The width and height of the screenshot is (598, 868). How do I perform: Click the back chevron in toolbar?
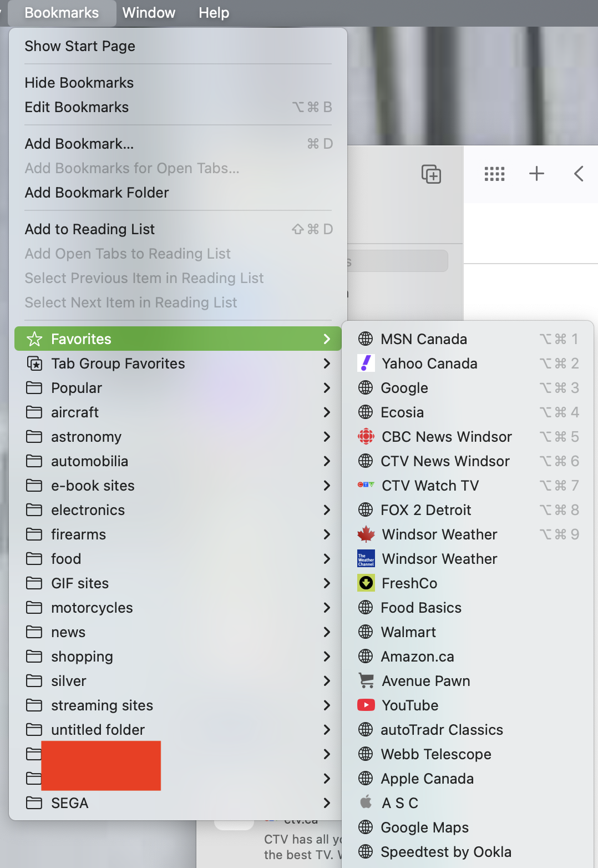click(x=579, y=174)
